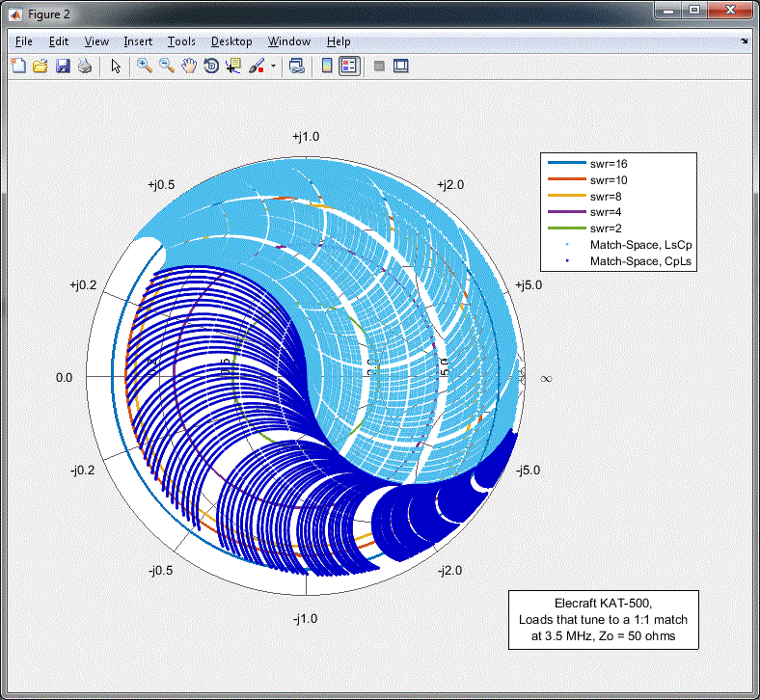
Task: Select the Zoom Out magnifier tool
Action: [167, 67]
